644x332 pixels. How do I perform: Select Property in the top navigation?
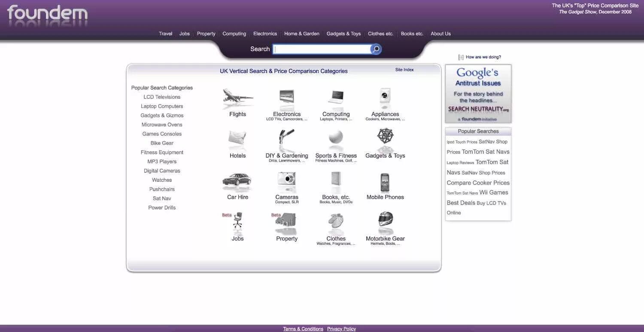tap(206, 34)
